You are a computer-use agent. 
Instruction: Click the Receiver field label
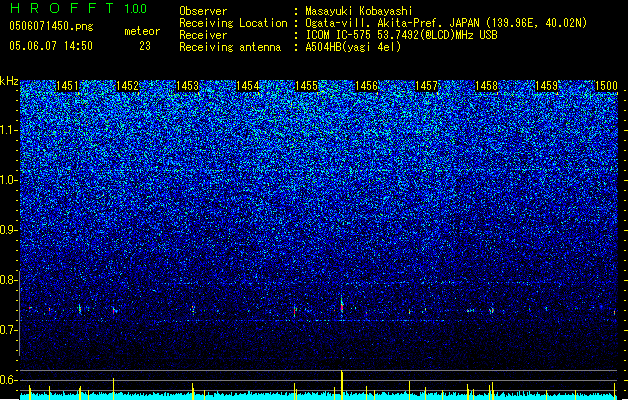[203, 35]
